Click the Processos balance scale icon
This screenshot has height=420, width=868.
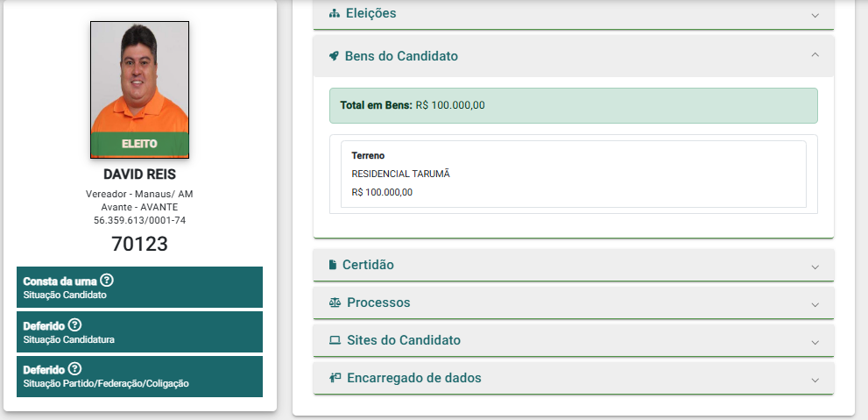click(x=335, y=303)
